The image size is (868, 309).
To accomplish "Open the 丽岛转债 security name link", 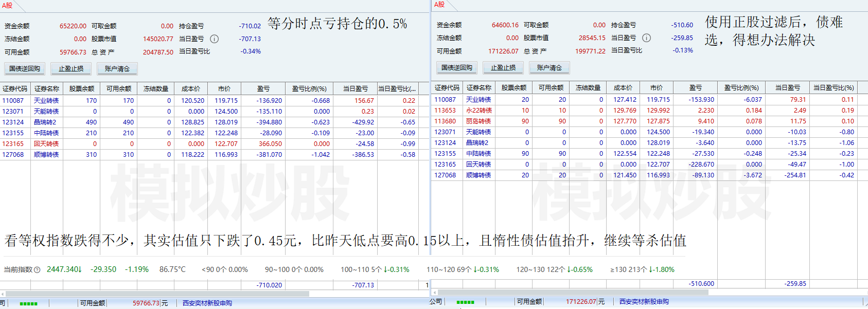I will pos(479,121).
